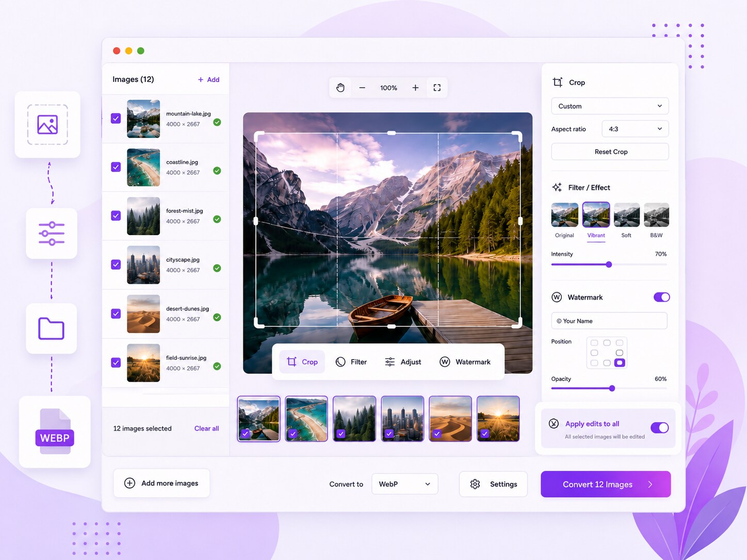
Task: Click the fit-to-screen fullscreen icon
Action: pos(437,88)
